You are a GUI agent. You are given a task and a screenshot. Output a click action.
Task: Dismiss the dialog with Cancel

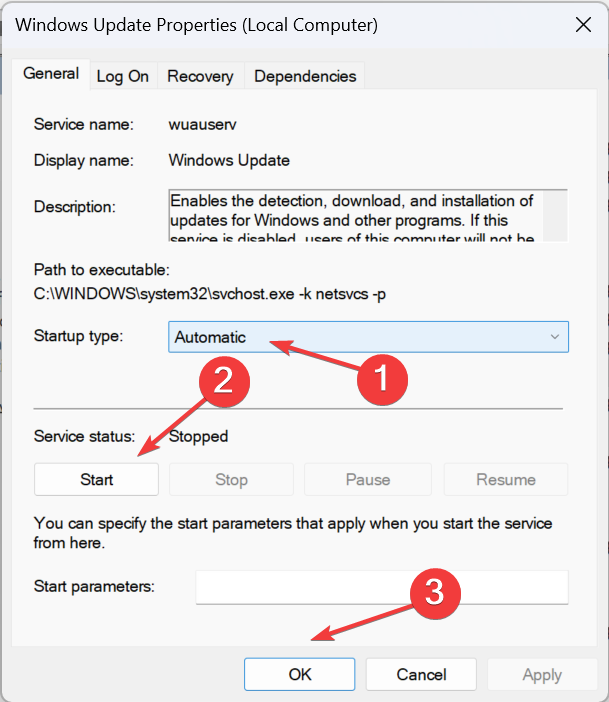(421, 675)
